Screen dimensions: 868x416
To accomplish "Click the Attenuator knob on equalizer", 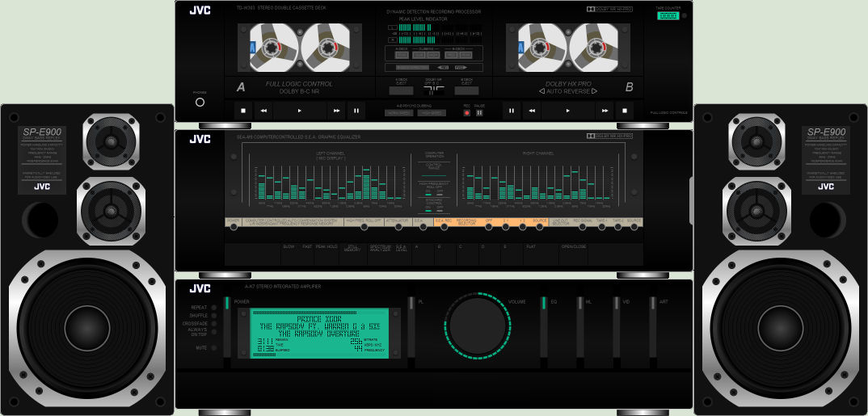I will (x=398, y=227).
